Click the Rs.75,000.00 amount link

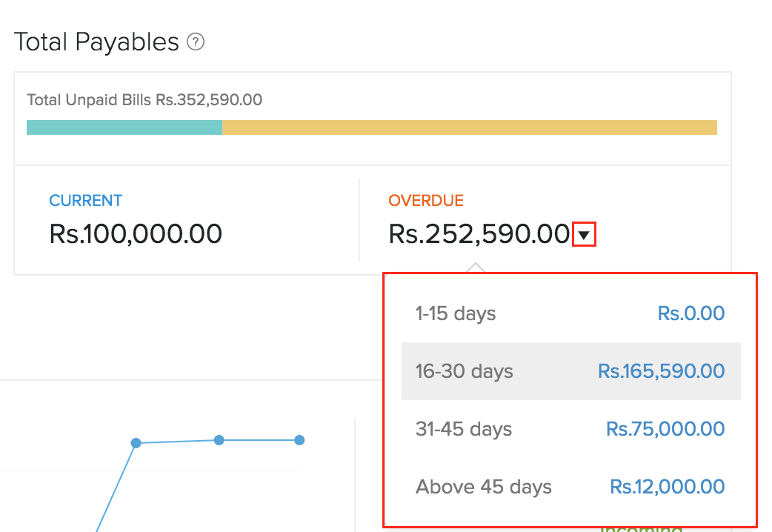[665, 429]
